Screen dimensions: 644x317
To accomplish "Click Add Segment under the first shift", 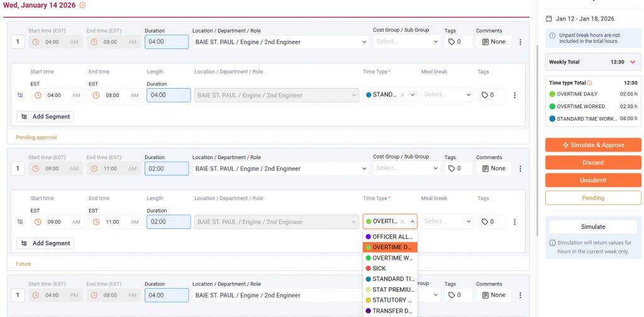I will [x=45, y=116].
